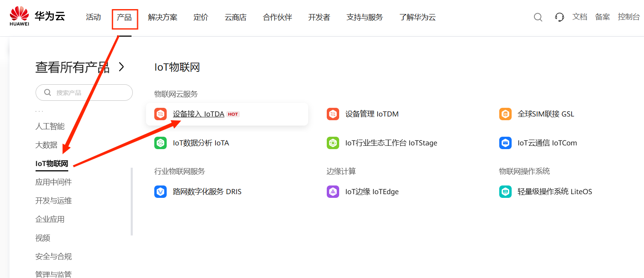Open IoT云通信 IoTCom product link

(547, 143)
